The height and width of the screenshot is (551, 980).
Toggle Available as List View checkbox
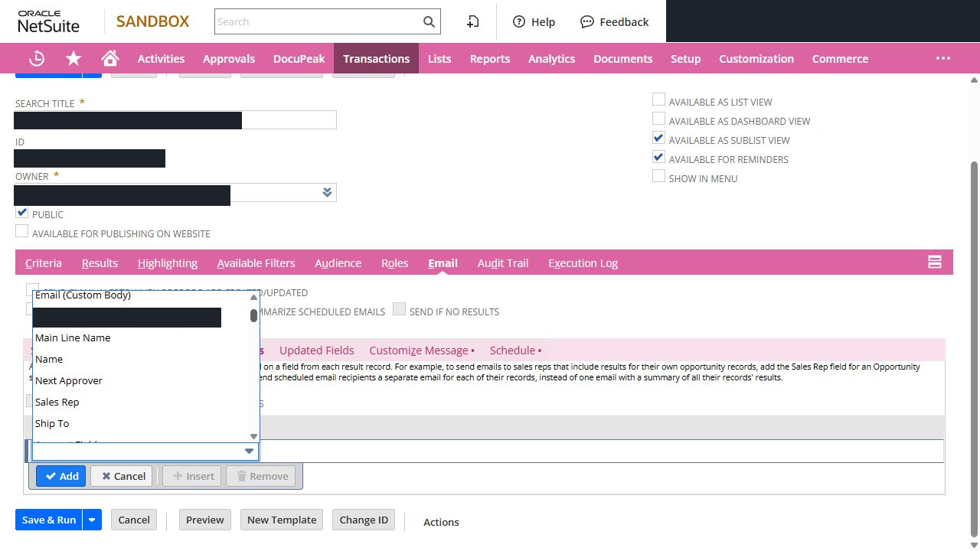point(658,99)
